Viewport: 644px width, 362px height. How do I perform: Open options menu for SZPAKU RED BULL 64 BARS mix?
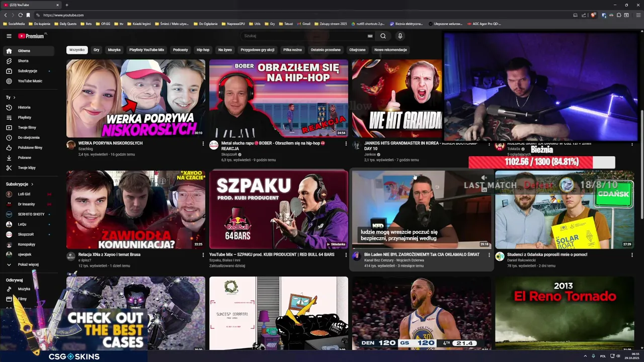coord(346,255)
